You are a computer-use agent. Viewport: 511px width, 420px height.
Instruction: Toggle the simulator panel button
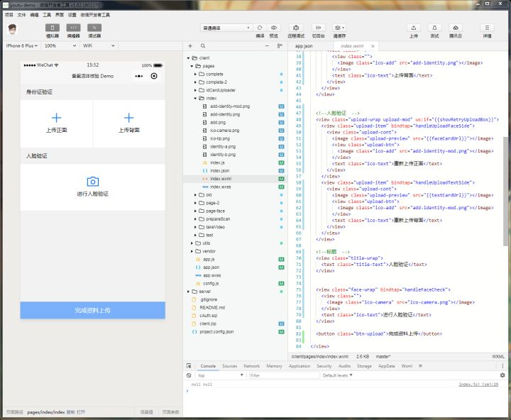pyautogui.click(x=52, y=28)
